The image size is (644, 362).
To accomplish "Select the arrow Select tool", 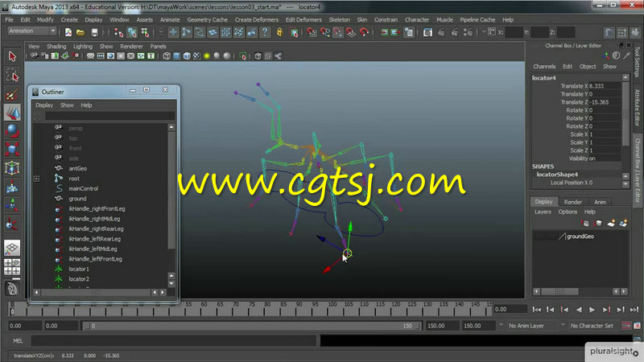I will click(x=12, y=56).
